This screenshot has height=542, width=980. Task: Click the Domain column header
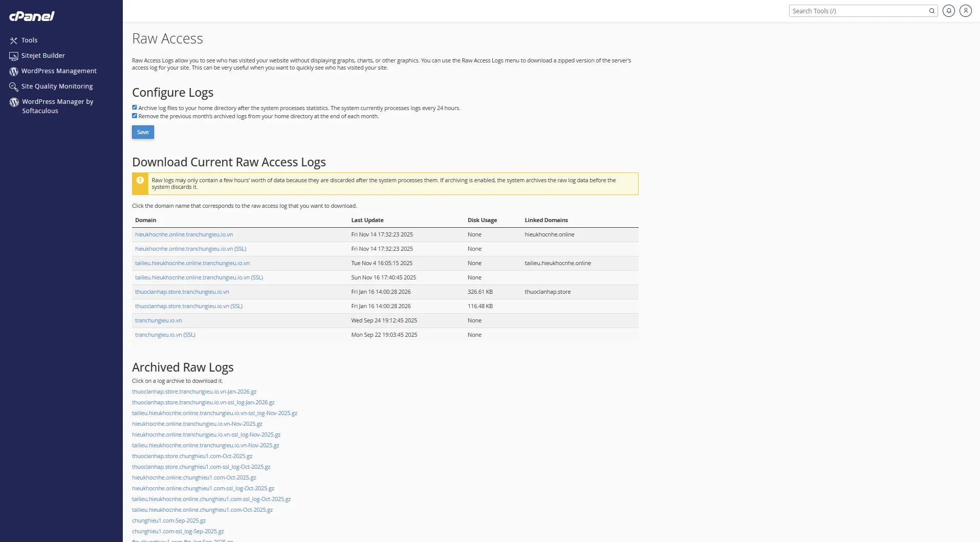point(146,220)
